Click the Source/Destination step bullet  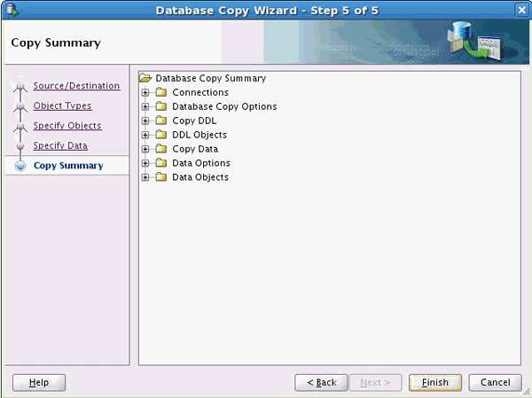[x=20, y=87]
